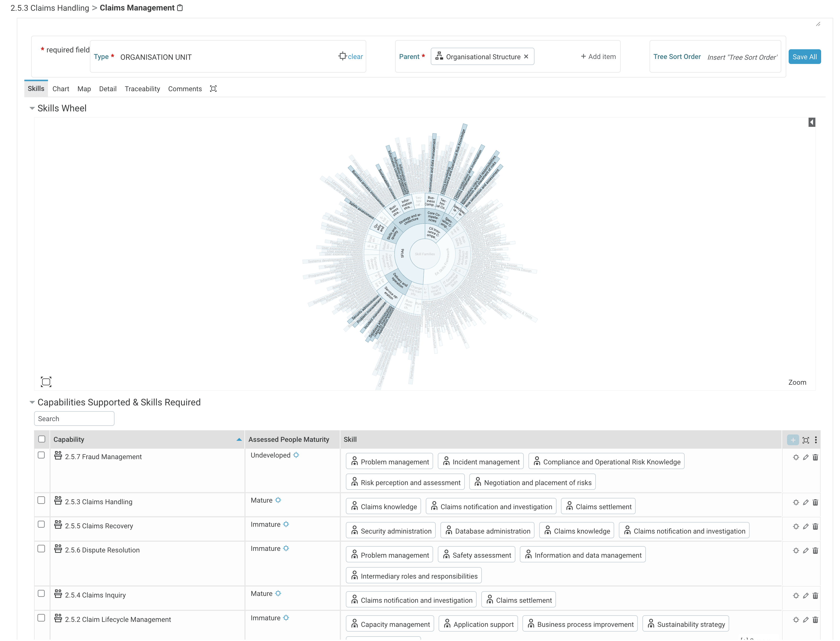Click the Zoom control for Skills Wheel

[x=798, y=382]
